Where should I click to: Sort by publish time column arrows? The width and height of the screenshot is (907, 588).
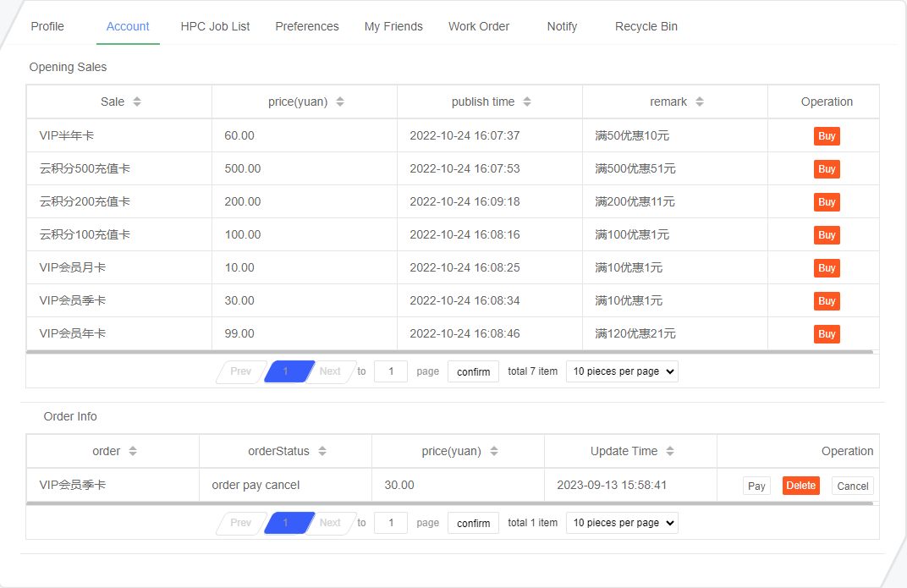pos(527,102)
